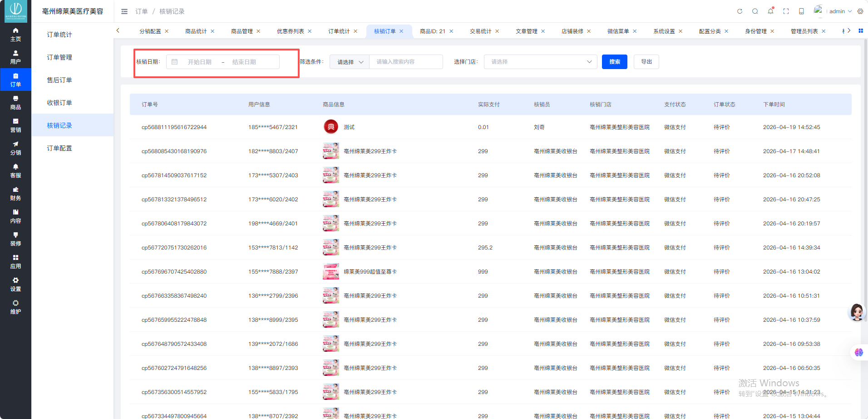Click the 开始日期 start date field
868x419 pixels.
[200, 62]
